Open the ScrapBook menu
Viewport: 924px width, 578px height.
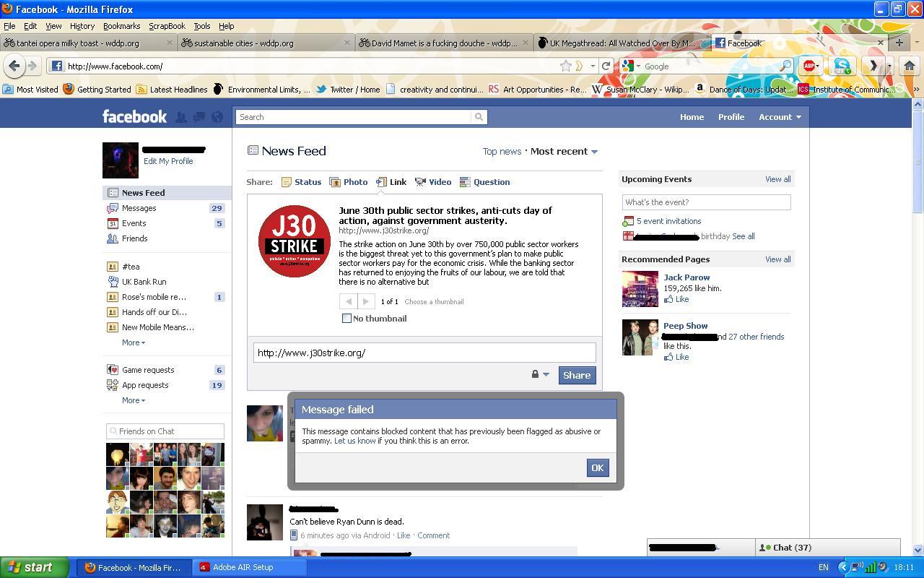pos(167,26)
